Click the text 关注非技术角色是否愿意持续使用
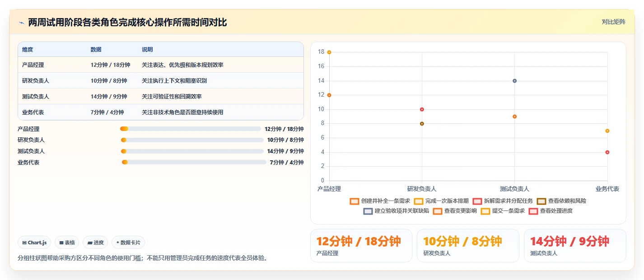Screen dimensions: 644x280 point(182,112)
